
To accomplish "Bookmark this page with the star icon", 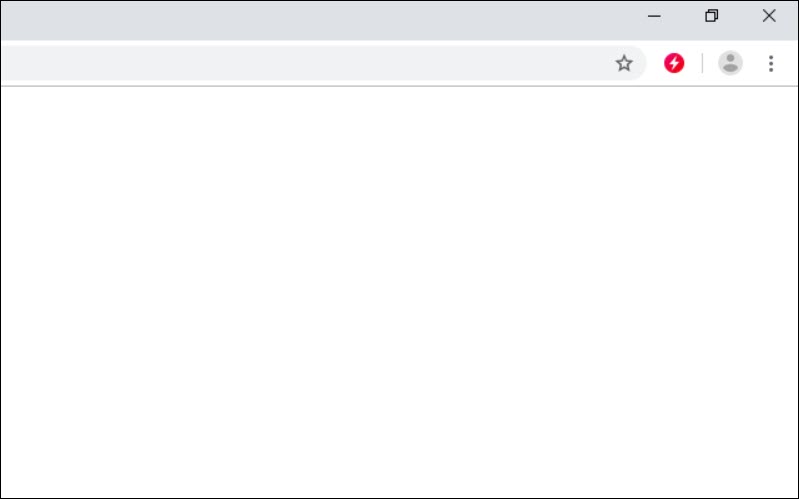I will click(x=624, y=64).
